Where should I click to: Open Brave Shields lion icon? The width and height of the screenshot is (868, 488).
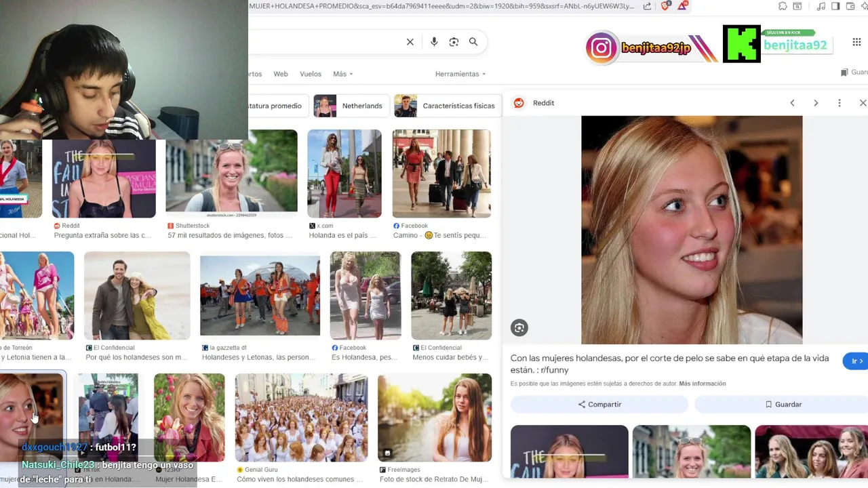click(665, 6)
